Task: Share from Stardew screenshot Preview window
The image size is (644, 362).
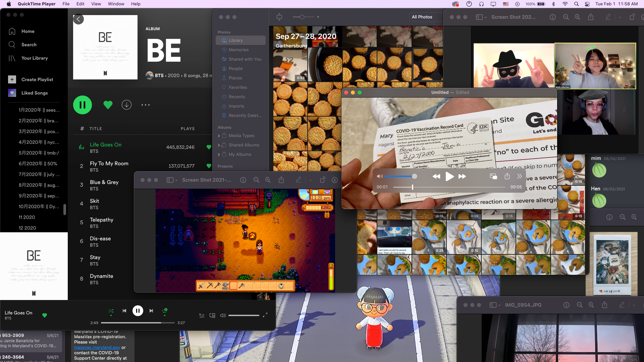Action: 281,180
